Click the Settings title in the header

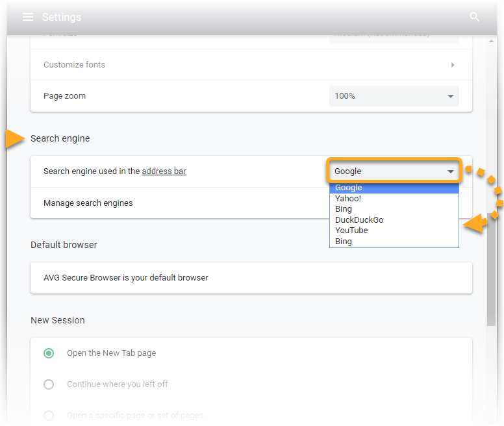pyautogui.click(x=62, y=17)
